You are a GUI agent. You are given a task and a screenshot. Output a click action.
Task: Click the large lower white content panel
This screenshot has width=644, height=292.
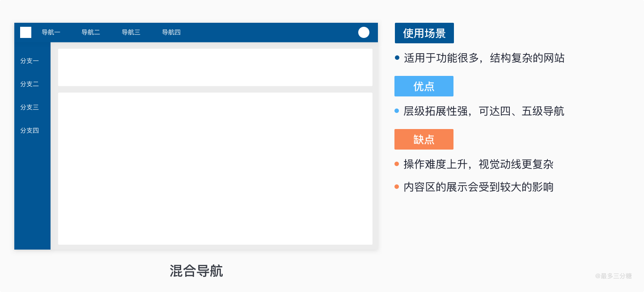click(x=215, y=168)
